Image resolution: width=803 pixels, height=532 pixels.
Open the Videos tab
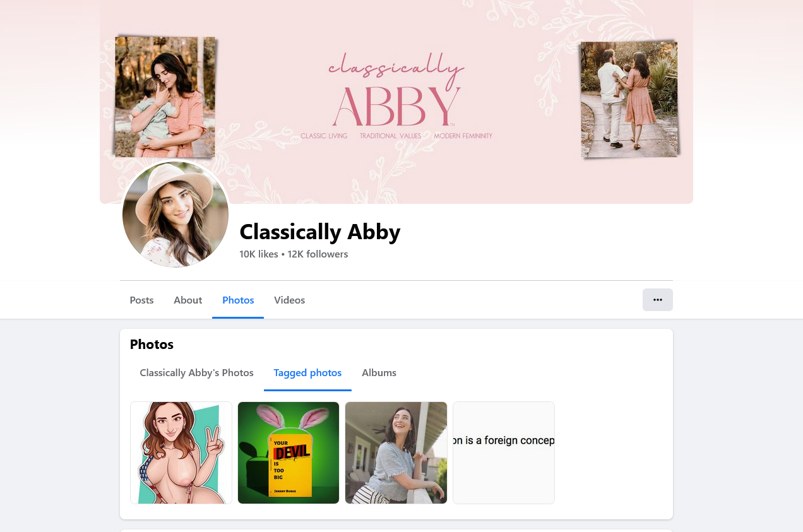tap(289, 300)
